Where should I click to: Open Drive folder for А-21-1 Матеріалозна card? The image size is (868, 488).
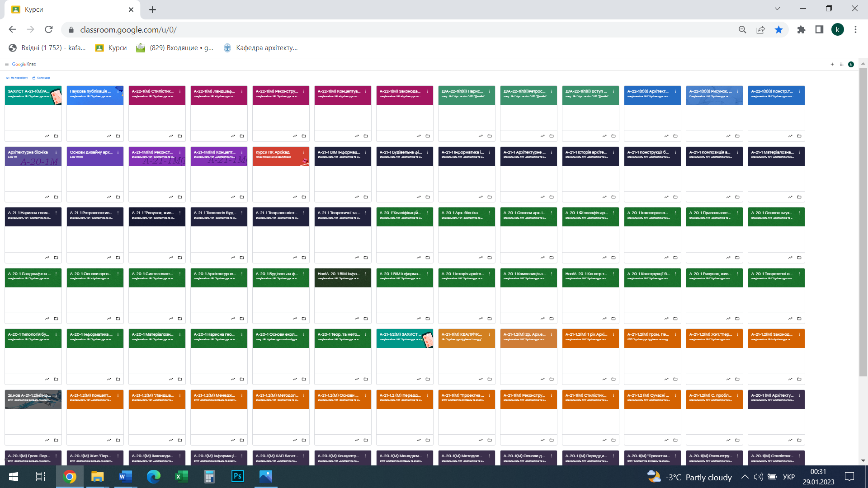pos(799,197)
